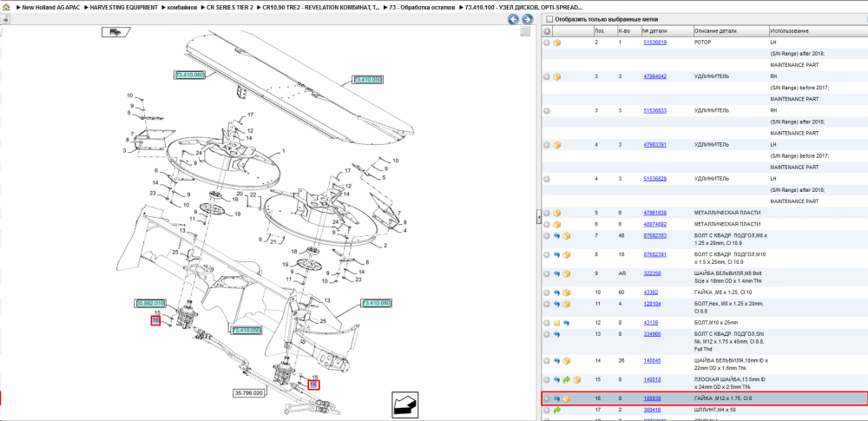Screen dimensions: 868x421
Task: Click the header plus icon in parts table
Action: click(x=547, y=31)
